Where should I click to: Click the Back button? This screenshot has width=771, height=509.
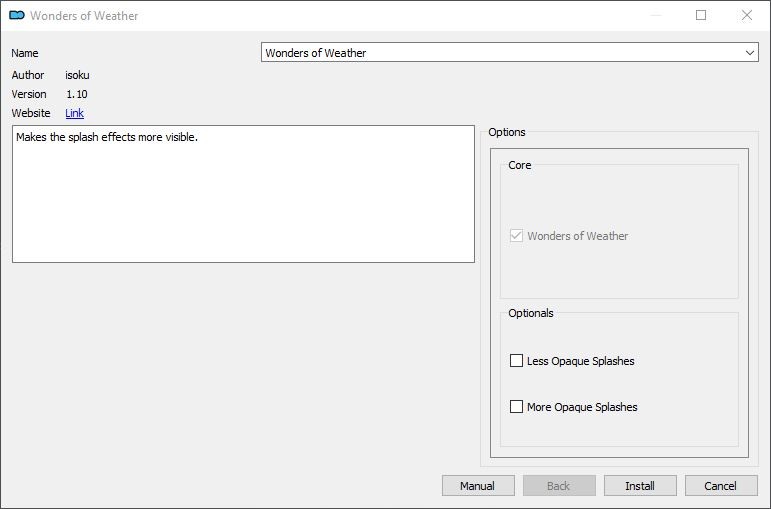click(x=559, y=486)
